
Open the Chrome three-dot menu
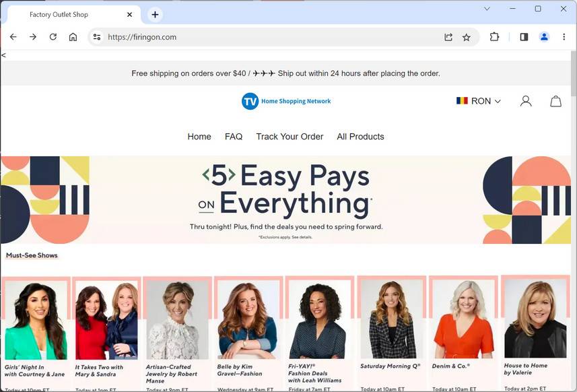[564, 37]
